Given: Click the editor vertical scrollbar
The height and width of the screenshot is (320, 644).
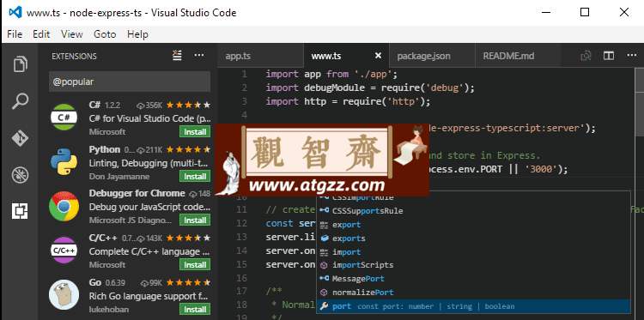Looking at the screenshot, I should coord(639,103).
